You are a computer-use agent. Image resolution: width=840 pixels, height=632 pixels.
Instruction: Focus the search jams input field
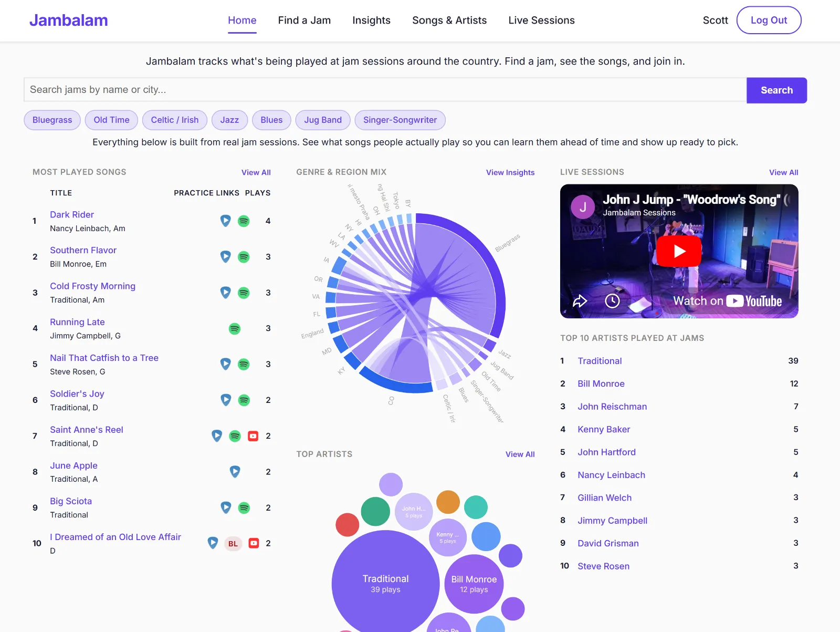385,90
